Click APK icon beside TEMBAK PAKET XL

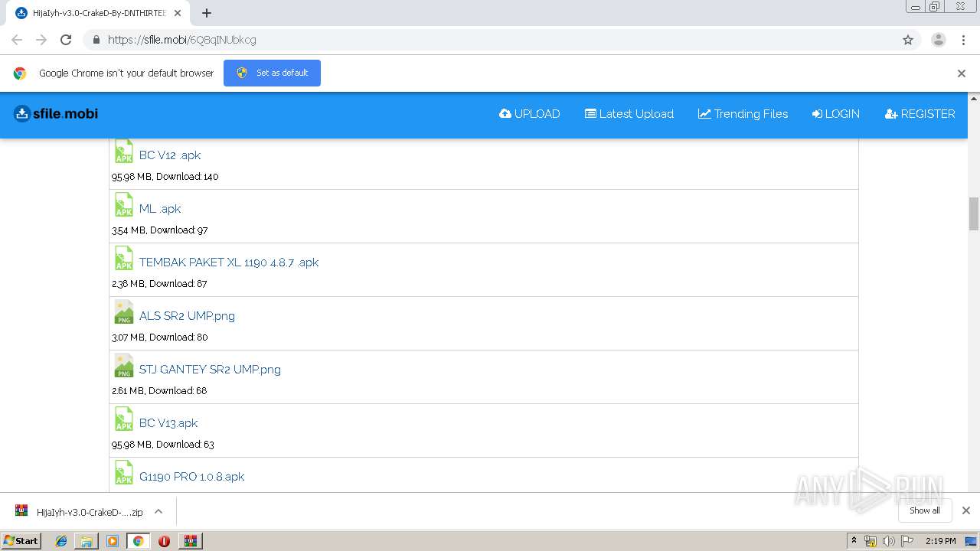(x=124, y=258)
